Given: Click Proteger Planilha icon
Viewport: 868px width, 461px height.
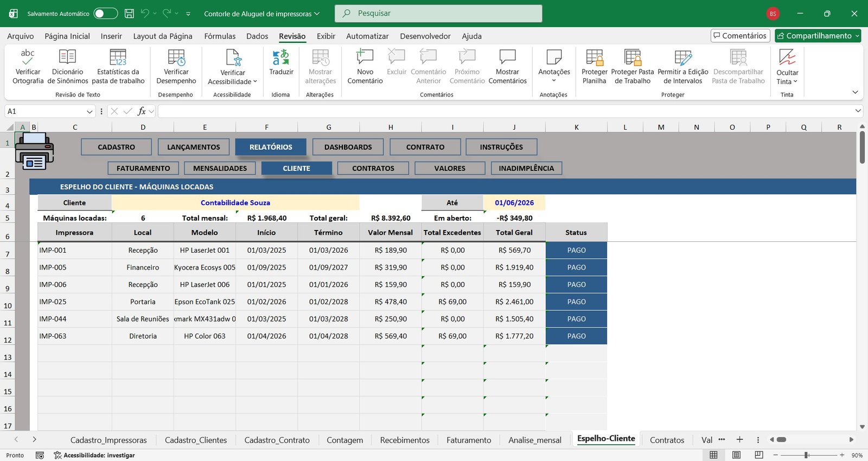Looking at the screenshot, I should click(595, 57).
